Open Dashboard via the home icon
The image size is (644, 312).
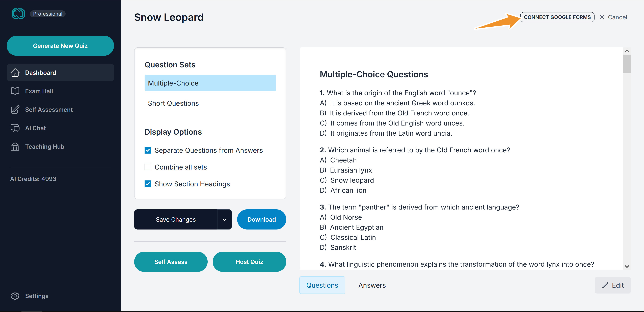pyautogui.click(x=15, y=73)
